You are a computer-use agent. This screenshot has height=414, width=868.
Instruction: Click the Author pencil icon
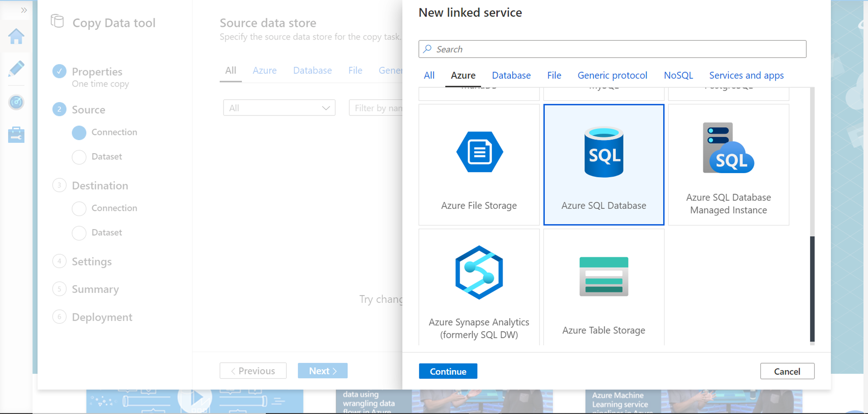point(16,69)
